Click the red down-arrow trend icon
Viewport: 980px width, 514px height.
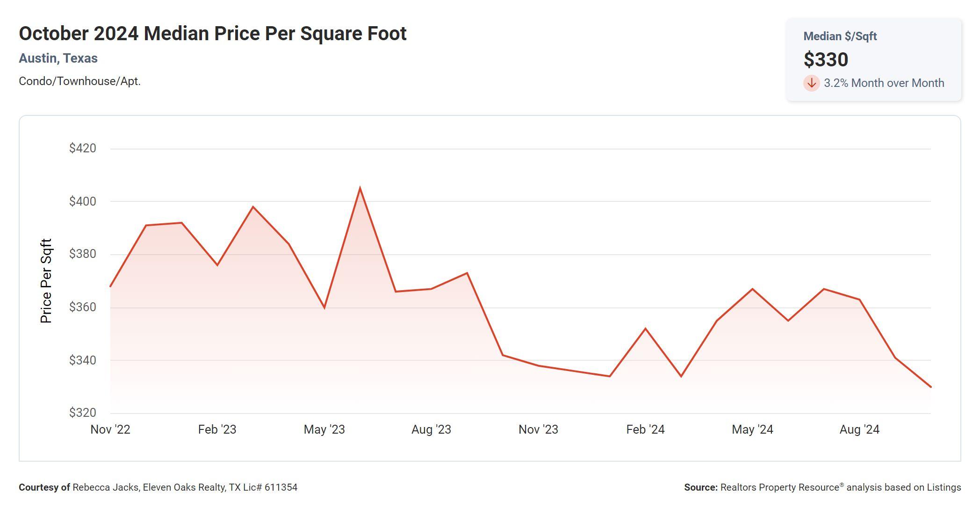tap(811, 83)
